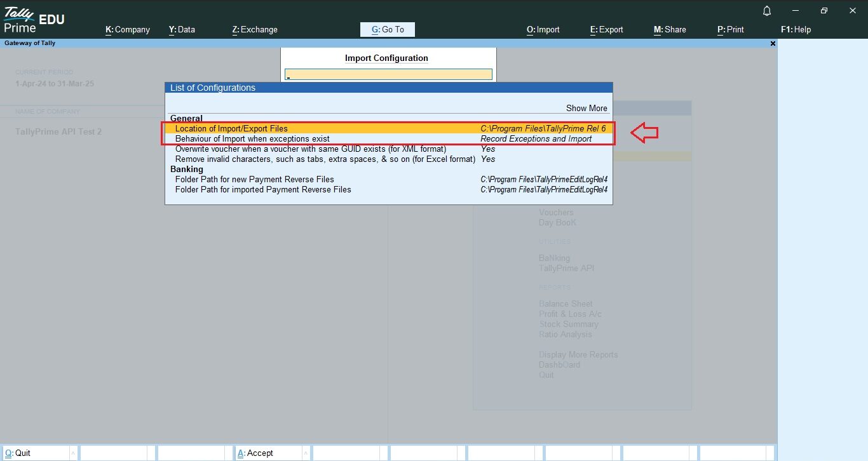
Task: Click Quit in Gateway menu
Action: pyautogui.click(x=546, y=375)
